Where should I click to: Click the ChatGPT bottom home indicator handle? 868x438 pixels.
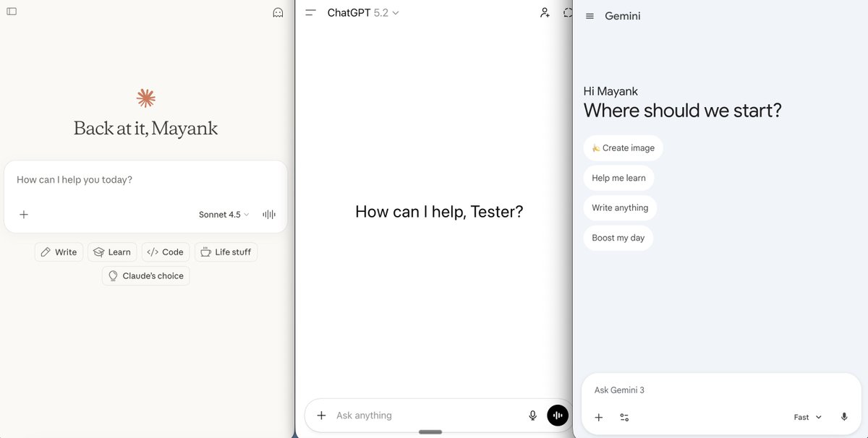tap(430, 432)
